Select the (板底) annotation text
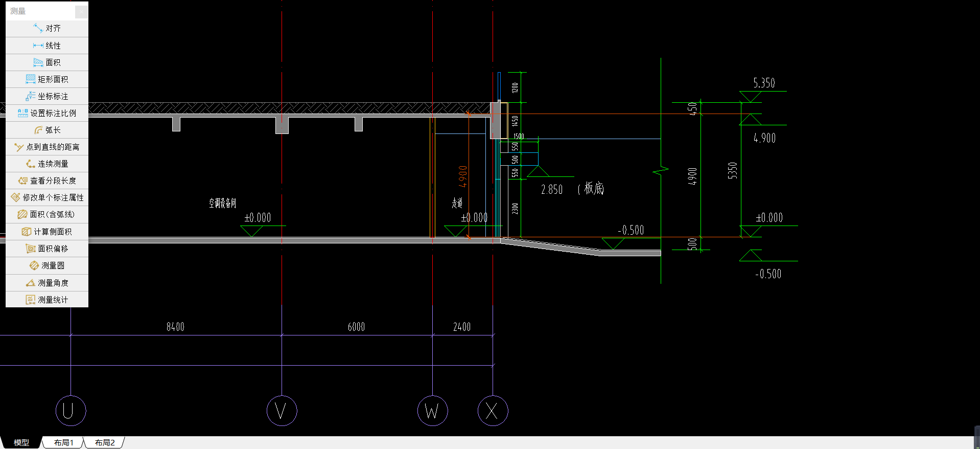 pyautogui.click(x=591, y=189)
